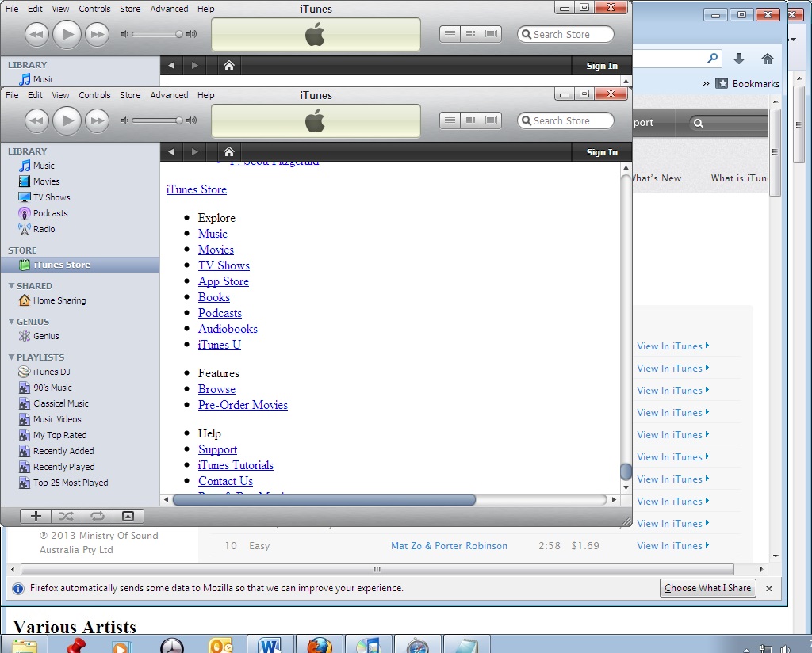Click Firefox downloads arrow icon
Image resolution: width=812 pixels, height=653 pixels.
pyautogui.click(x=739, y=59)
